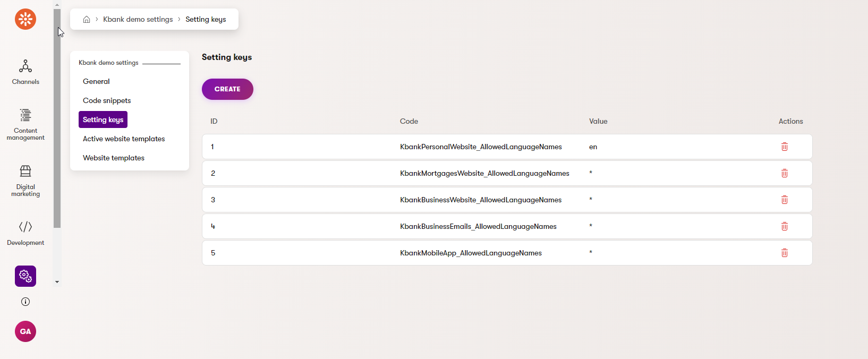Delete the KbankMobileApp setting key
This screenshot has height=359, width=868.
tap(784, 253)
